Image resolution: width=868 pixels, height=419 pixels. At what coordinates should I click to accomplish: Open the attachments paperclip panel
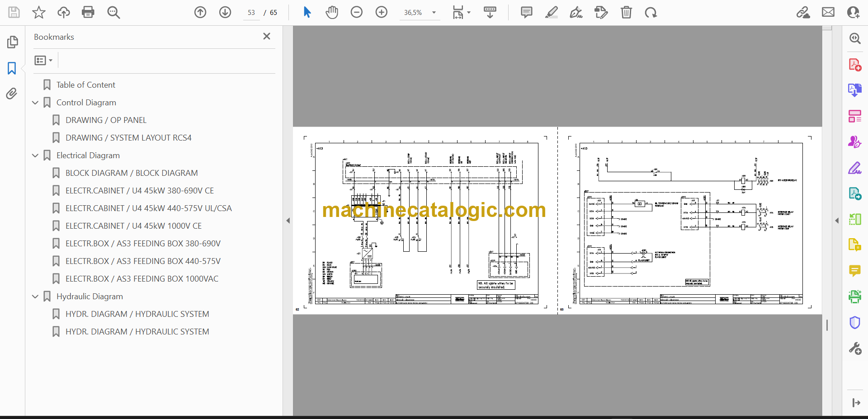pos(12,94)
